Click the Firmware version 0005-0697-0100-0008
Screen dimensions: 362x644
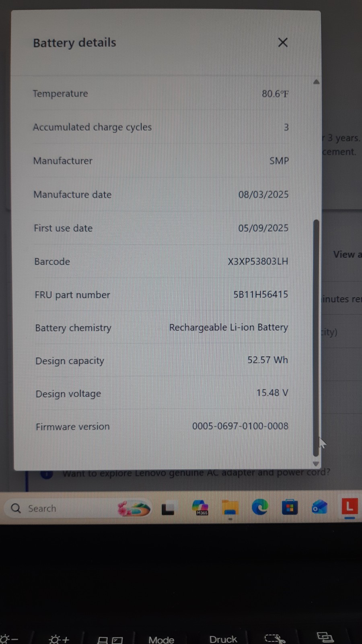[240, 426]
